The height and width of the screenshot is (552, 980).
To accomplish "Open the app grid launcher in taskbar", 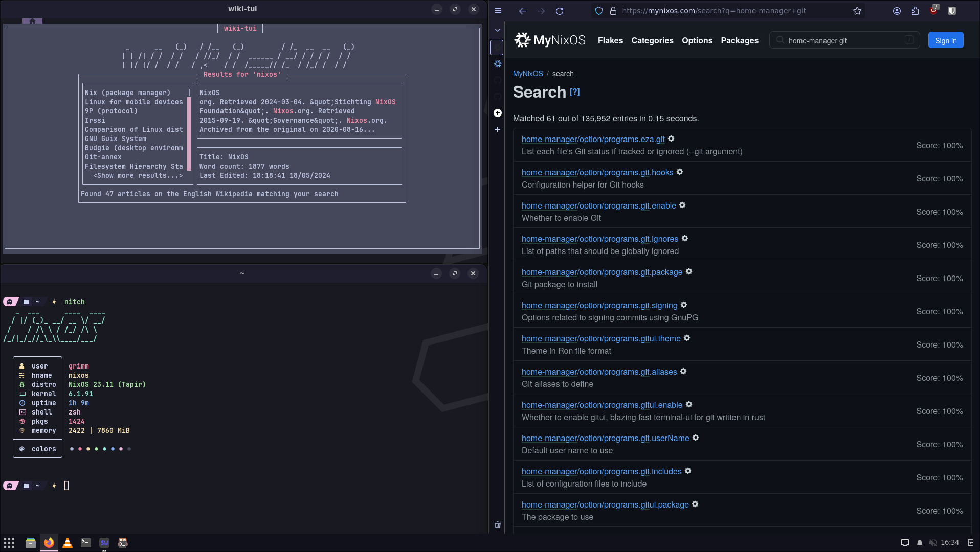I will 10,543.
